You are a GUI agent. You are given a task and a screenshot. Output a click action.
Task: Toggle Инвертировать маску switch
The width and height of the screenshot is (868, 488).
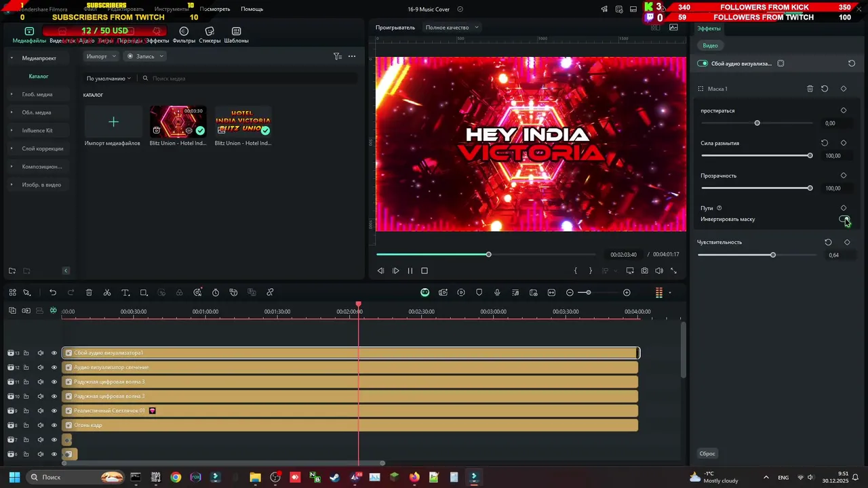[x=844, y=219]
